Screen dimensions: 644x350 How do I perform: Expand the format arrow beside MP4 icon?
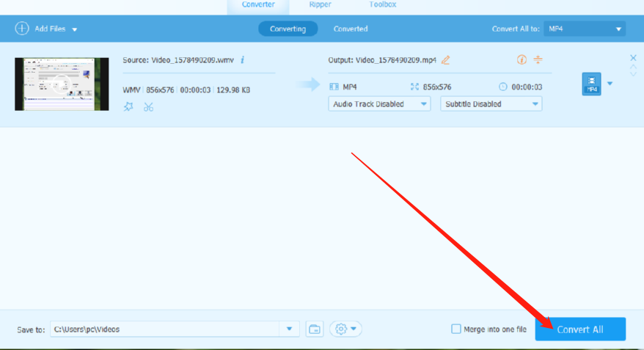[x=610, y=84]
